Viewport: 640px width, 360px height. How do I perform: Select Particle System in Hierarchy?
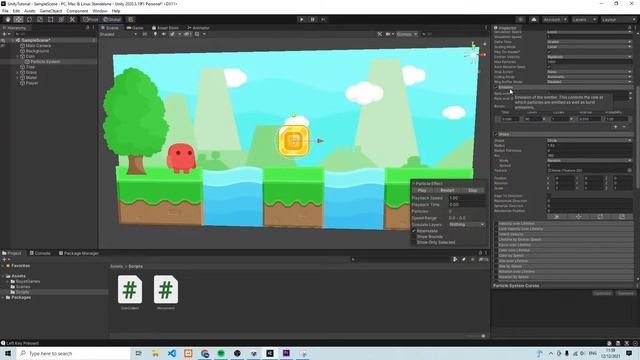(x=45, y=62)
